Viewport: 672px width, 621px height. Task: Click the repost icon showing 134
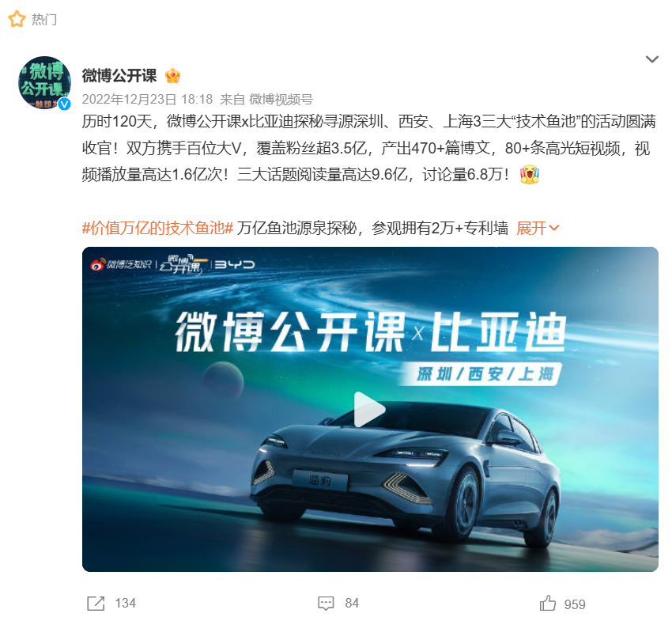point(96,604)
